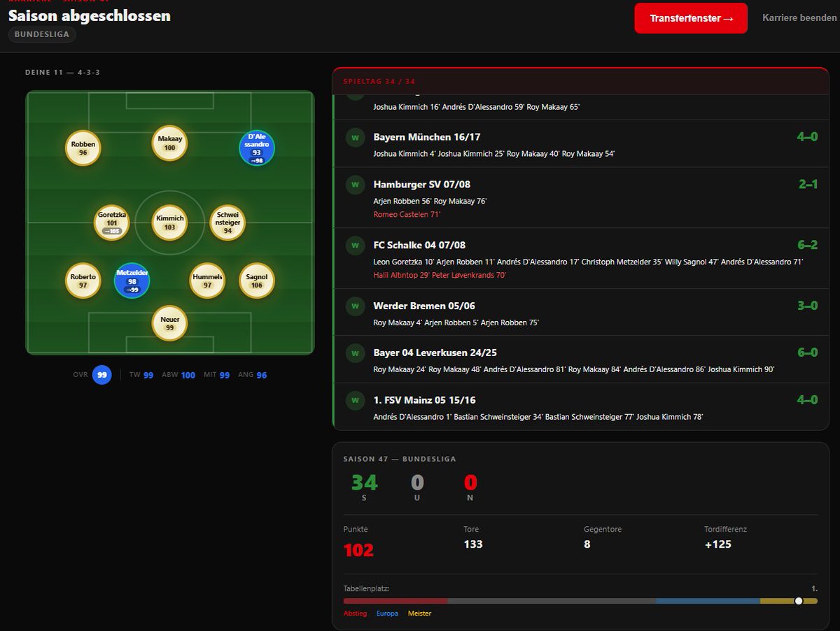Click Gegentore value 8
The height and width of the screenshot is (631, 840).
pos(587,544)
